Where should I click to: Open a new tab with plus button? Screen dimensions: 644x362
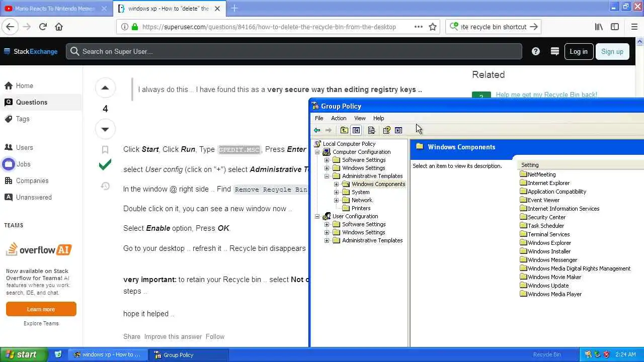[x=234, y=8]
